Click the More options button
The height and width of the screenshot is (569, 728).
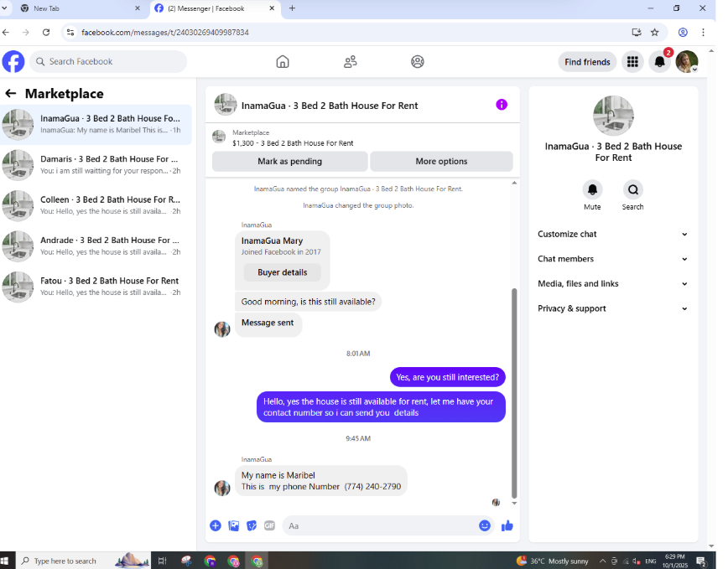441,162
